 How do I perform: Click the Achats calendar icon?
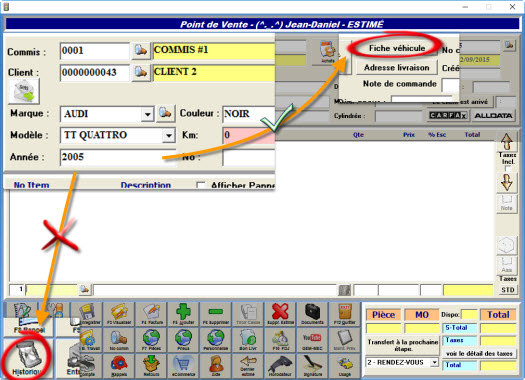click(327, 52)
